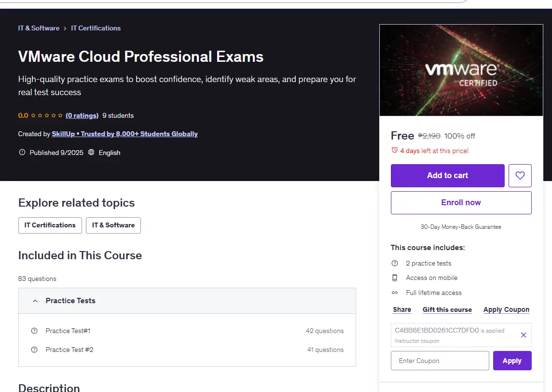The image size is (552, 392).
Task: Click the infinity lifetime access icon
Action: [x=395, y=293]
